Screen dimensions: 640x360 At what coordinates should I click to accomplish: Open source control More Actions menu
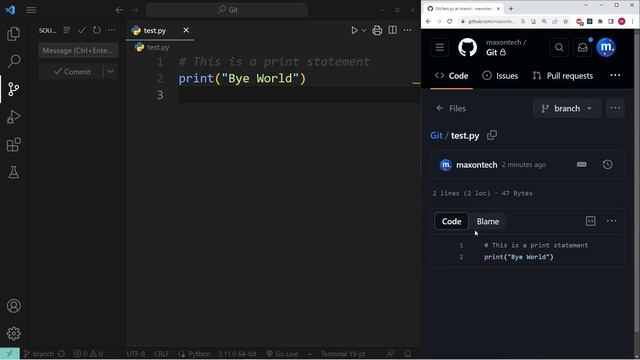(x=111, y=30)
